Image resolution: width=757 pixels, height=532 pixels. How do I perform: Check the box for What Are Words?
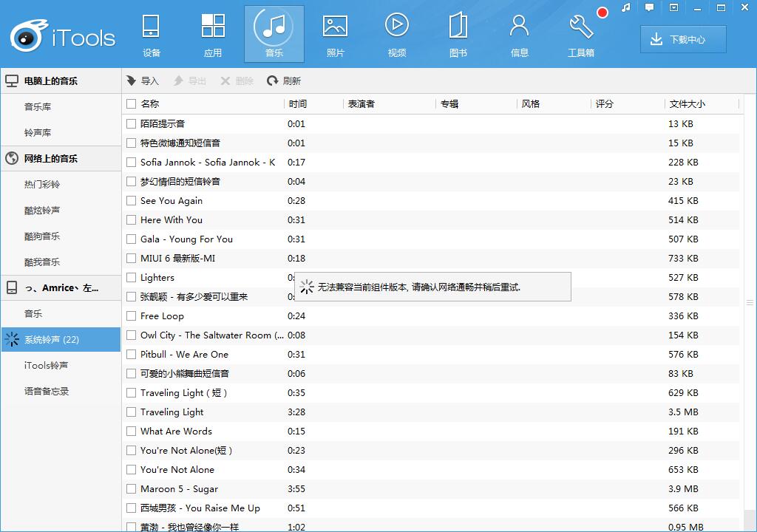pos(131,431)
